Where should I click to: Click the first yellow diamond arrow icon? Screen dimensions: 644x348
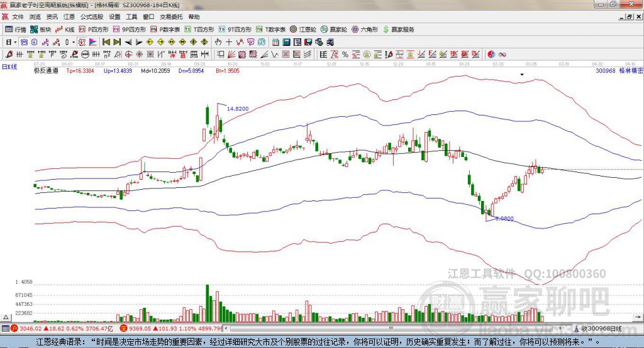point(150,42)
